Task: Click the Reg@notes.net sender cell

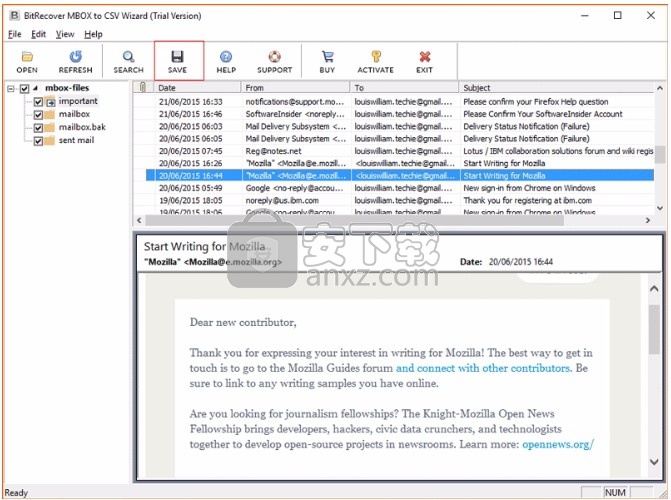Action: (273, 151)
